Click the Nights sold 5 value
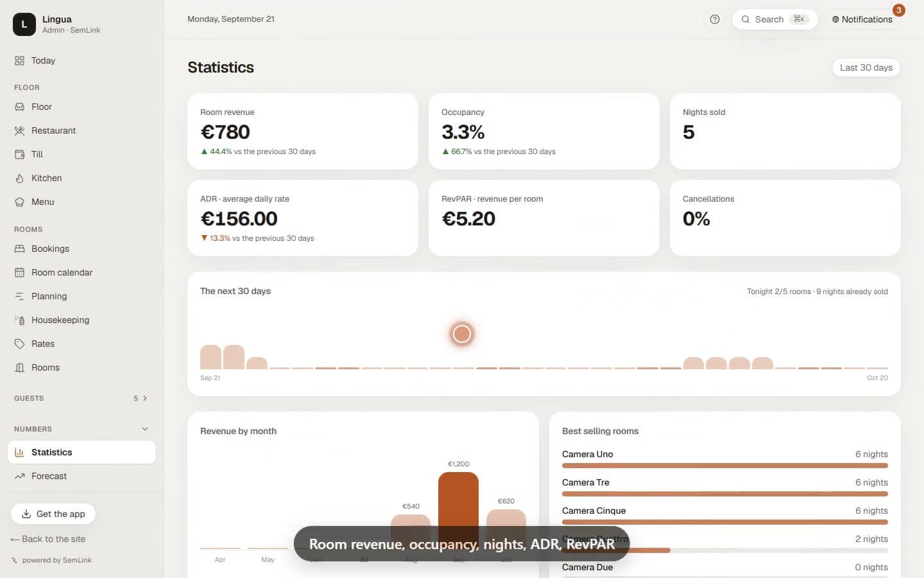The image size is (924, 578). click(x=689, y=132)
